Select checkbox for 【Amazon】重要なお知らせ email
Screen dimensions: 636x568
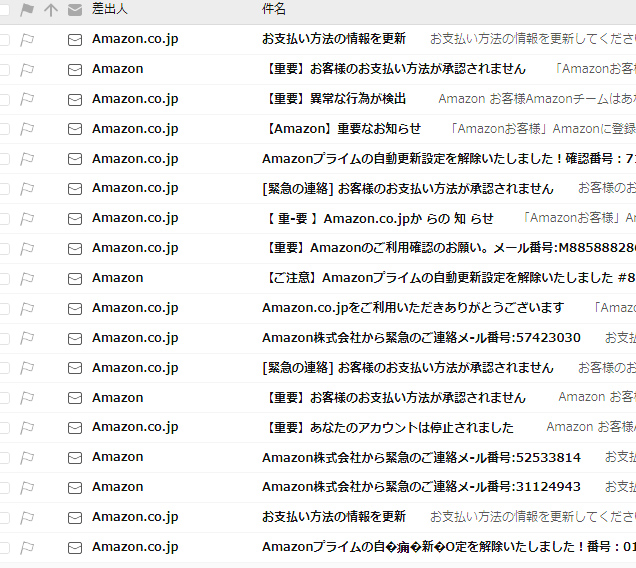click(4, 129)
